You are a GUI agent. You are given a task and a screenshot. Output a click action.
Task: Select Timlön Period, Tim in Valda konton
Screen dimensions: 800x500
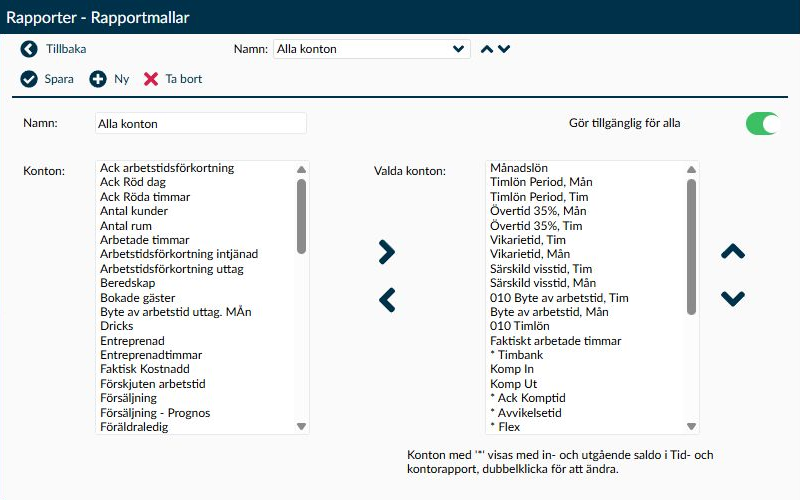(x=539, y=197)
